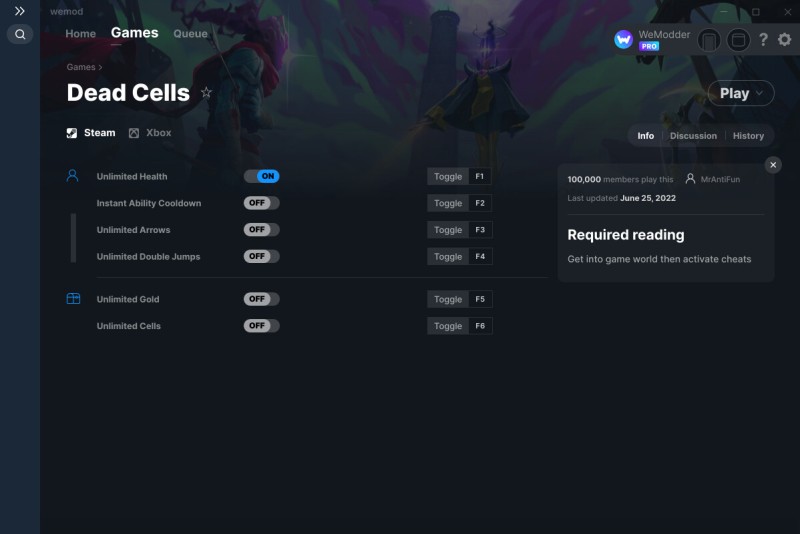Turn off Unlimited Health toggle
The image size is (800, 534).
click(x=261, y=176)
